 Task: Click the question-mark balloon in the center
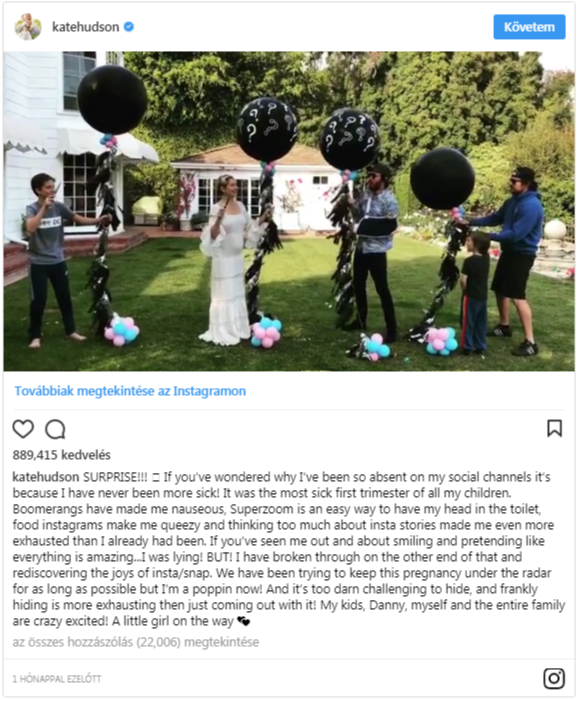[267, 130]
